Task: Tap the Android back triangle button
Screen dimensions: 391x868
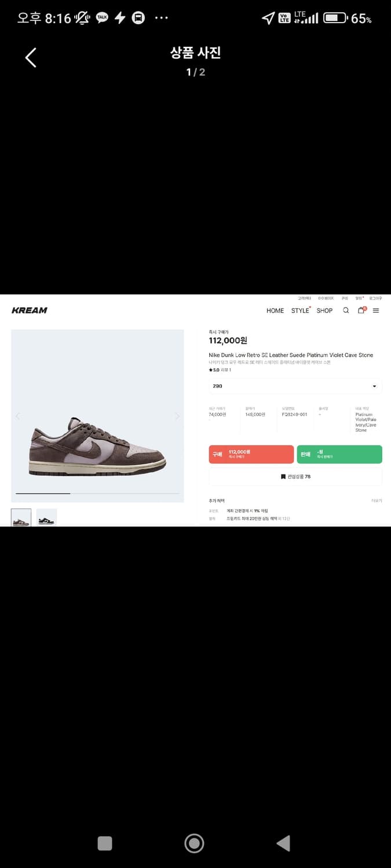Action: pyautogui.click(x=283, y=843)
